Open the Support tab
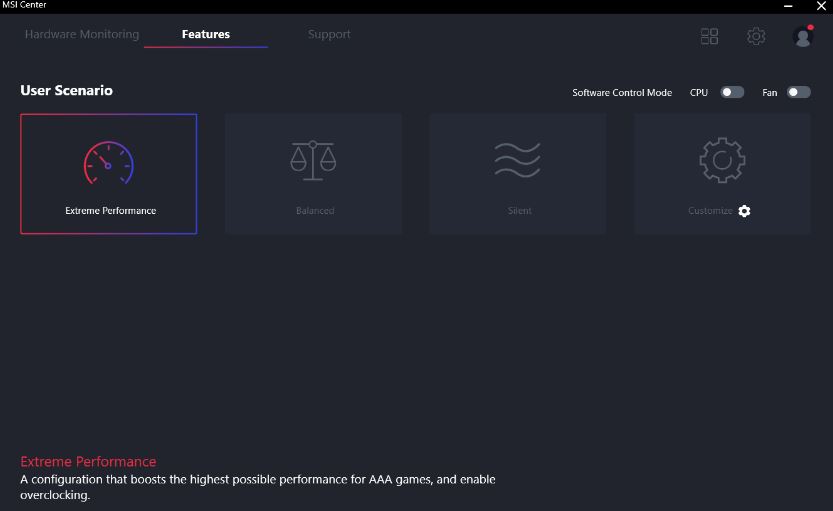Image resolution: width=833 pixels, height=511 pixels. click(x=329, y=34)
